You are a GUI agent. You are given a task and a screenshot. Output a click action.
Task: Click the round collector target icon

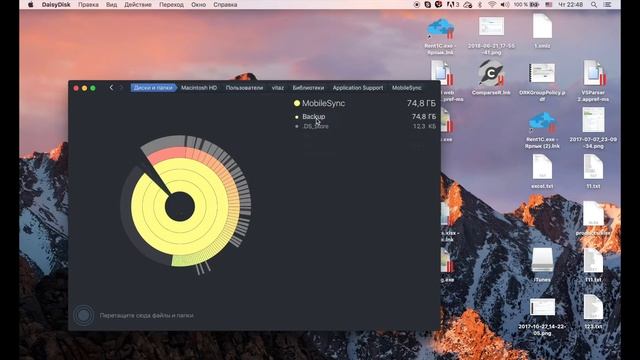pos(84,315)
